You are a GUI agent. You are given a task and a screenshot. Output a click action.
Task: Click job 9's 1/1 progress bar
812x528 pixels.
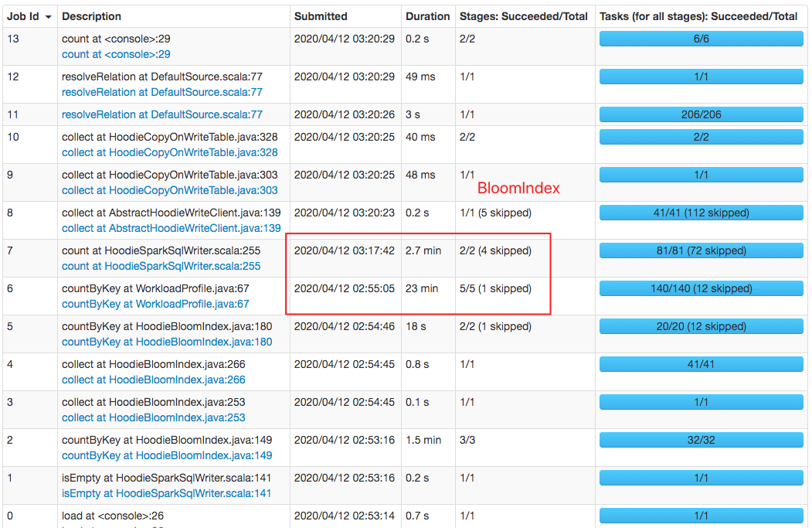[702, 175]
